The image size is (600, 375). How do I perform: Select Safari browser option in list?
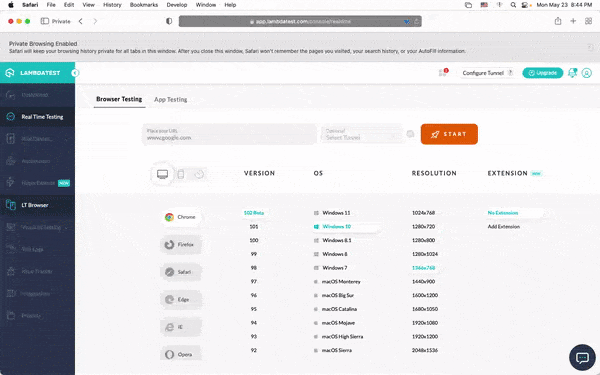point(181,272)
